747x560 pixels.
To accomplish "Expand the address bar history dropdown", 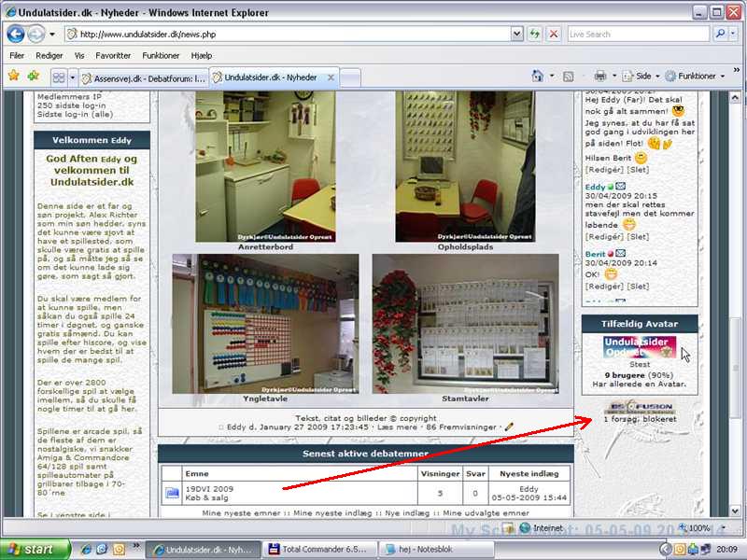I will pos(517,35).
